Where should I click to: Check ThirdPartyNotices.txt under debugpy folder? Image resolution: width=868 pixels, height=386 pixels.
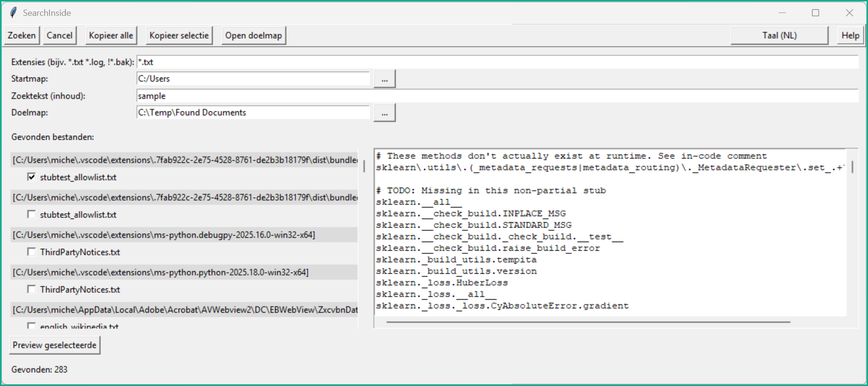pyautogui.click(x=32, y=252)
